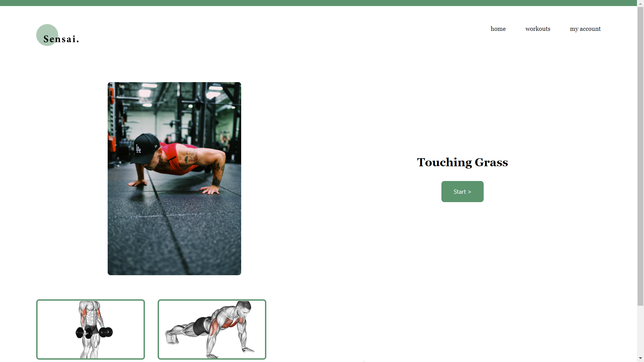
Task: Open the workouts menu item
Action: click(x=538, y=29)
